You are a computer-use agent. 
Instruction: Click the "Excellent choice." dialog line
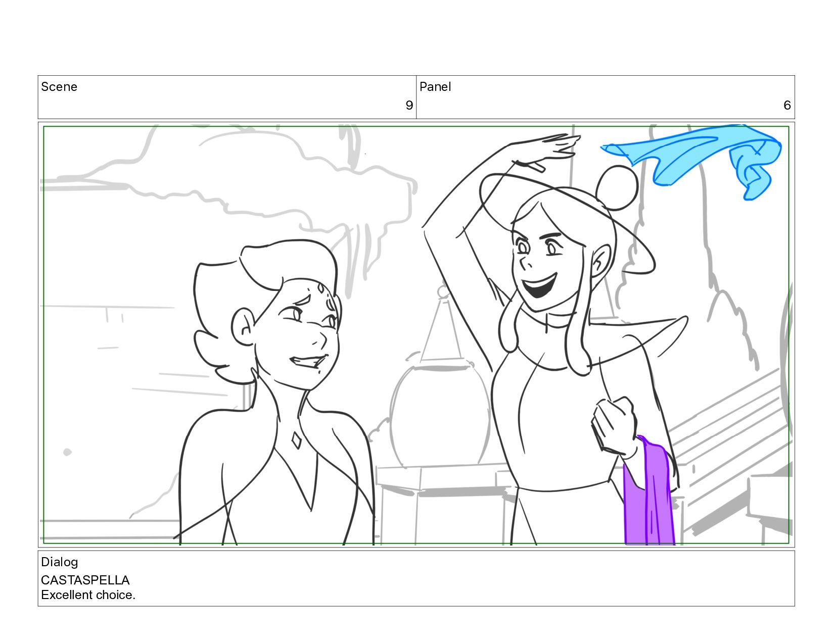(x=88, y=595)
